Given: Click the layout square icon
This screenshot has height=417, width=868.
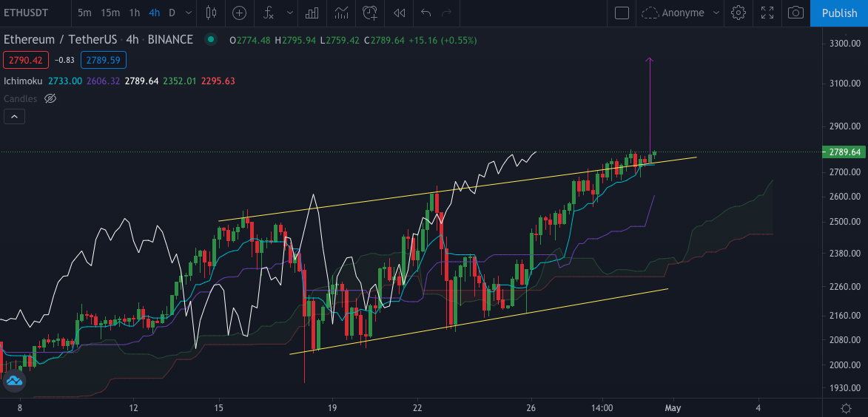Looking at the screenshot, I should [x=622, y=13].
